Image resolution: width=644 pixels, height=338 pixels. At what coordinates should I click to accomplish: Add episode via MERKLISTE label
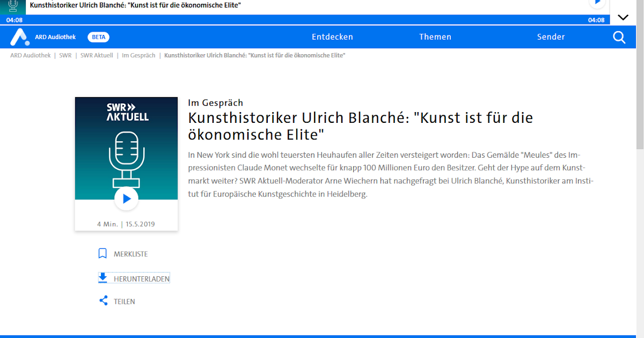coord(131,254)
